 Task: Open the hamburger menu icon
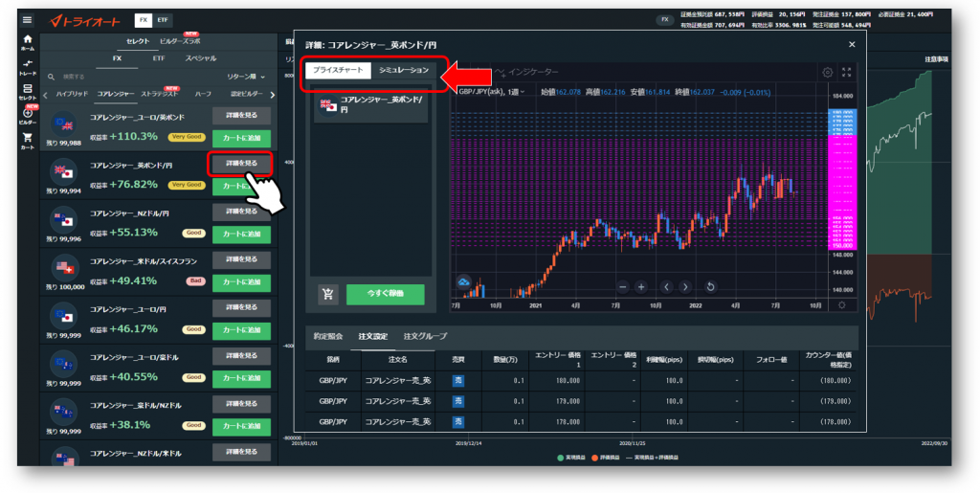click(x=27, y=19)
